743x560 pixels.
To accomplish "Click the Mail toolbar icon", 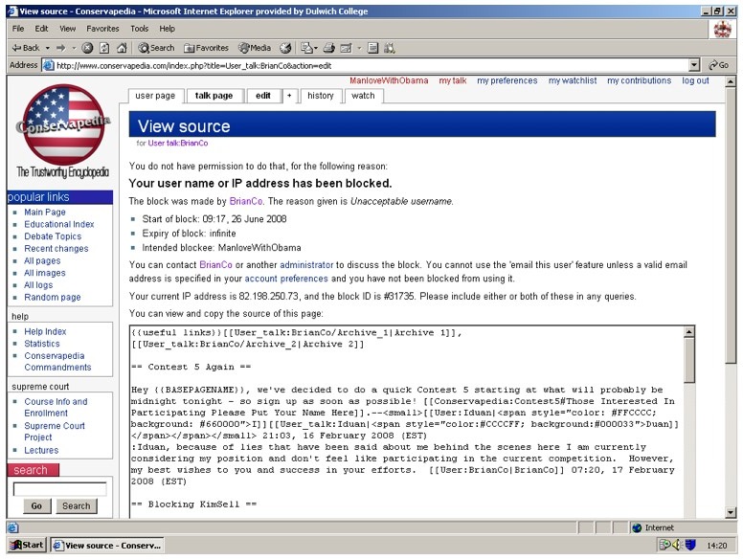I will tap(306, 48).
